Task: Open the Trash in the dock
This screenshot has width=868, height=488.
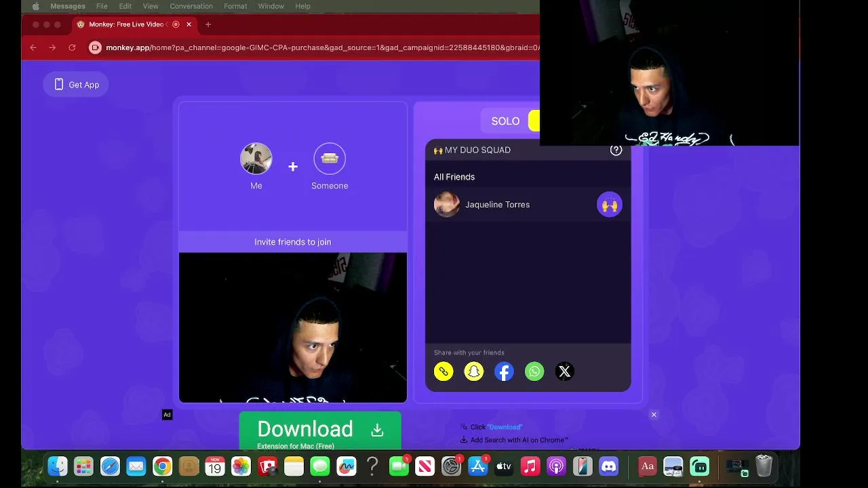Action: (x=764, y=466)
